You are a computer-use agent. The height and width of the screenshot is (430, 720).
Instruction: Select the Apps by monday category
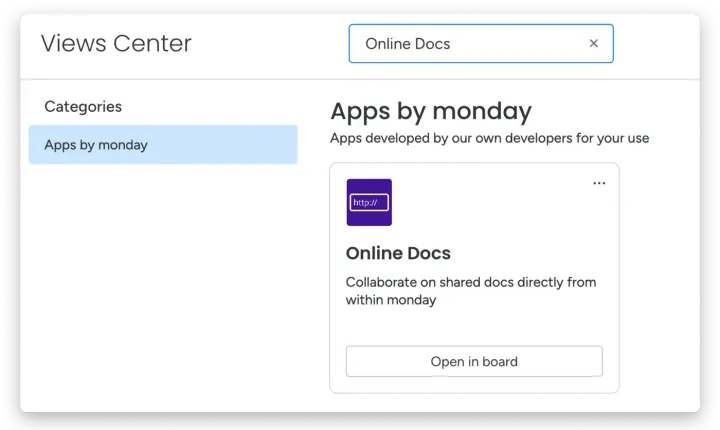163,145
